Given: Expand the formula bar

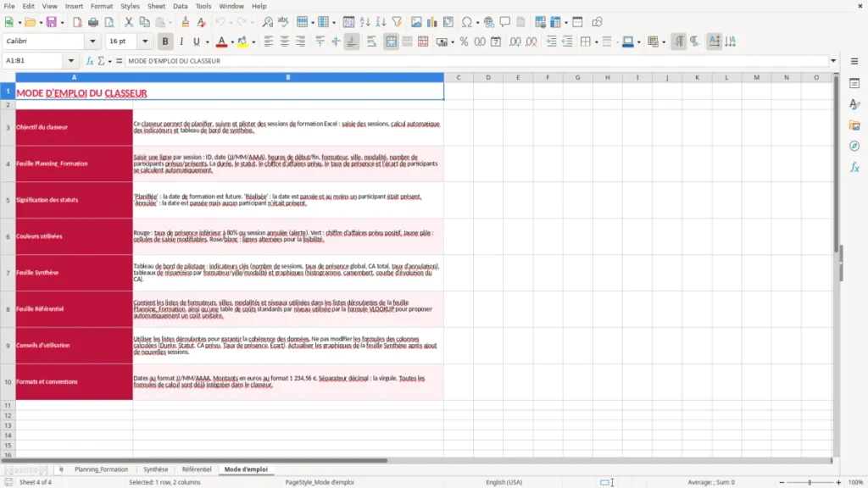Looking at the screenshot, I should click(x=833, y=61).
